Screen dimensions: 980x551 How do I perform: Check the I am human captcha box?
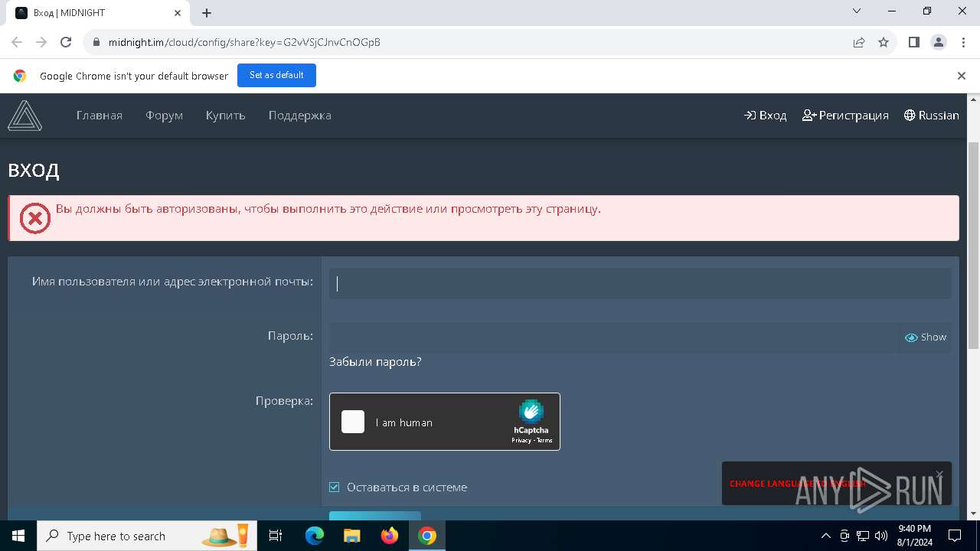(353, 422)
